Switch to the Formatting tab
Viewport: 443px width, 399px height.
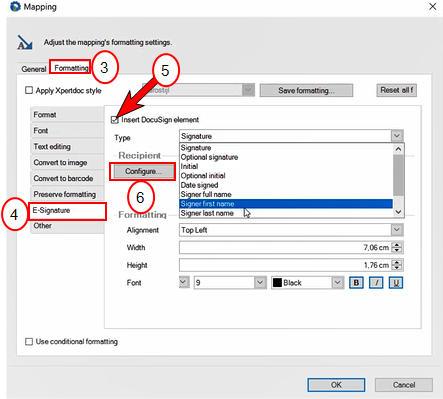coord(71,68)
